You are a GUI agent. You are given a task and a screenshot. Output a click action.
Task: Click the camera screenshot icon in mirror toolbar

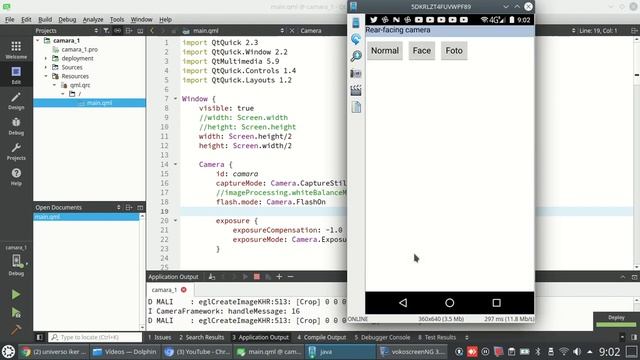pyautogui.click(x=356, y=73)
